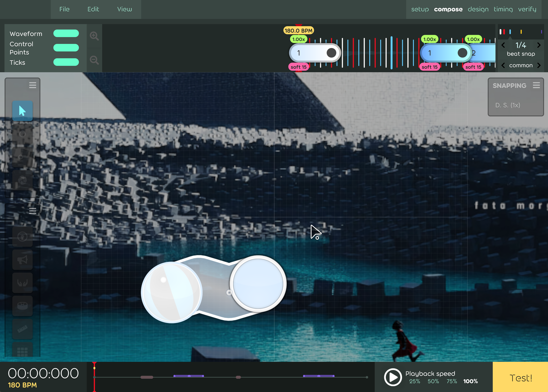
Task: Click the beat divisor tick slider bar
Action: coord(521,32)
